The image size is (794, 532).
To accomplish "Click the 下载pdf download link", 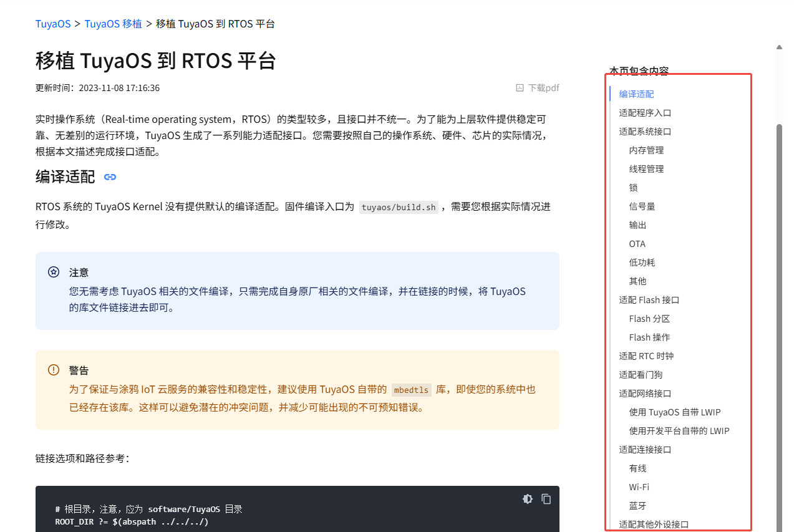I will pyautogui.click(x=543, y=88).
